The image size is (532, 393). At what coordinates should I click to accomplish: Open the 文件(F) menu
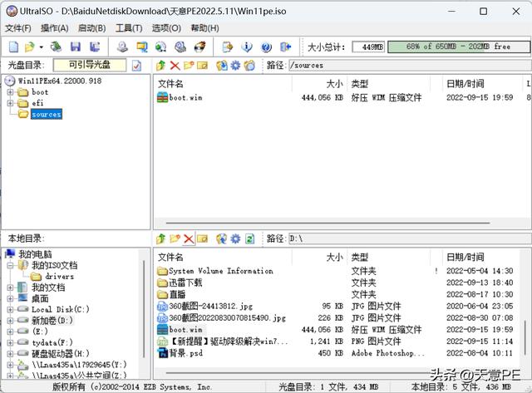tap(18, 28)
